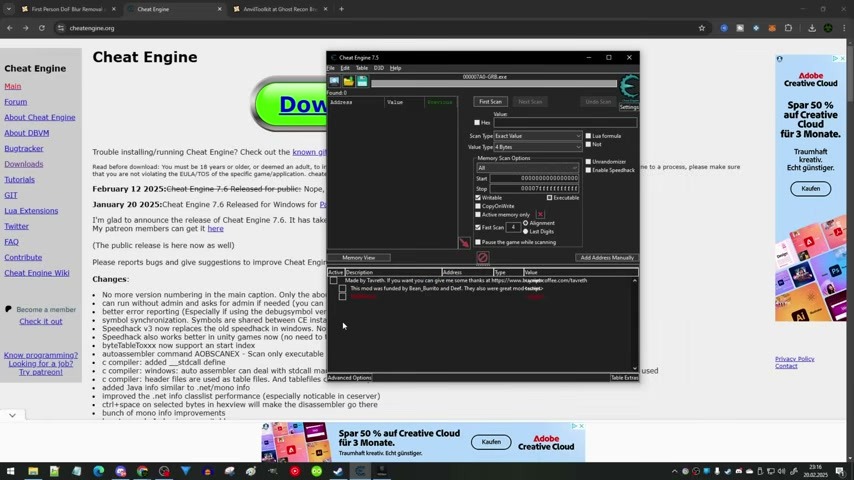Open the Tutorials sidebar link

coord(20,179)
